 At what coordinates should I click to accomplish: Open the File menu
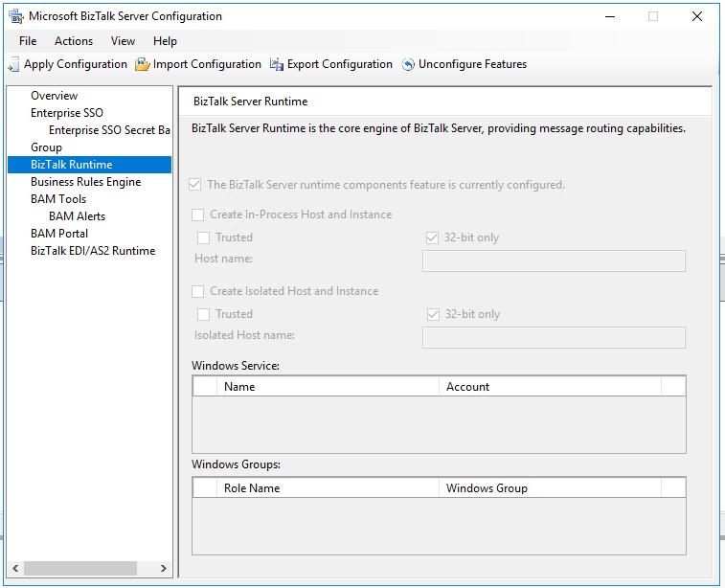tap(28, 41)
